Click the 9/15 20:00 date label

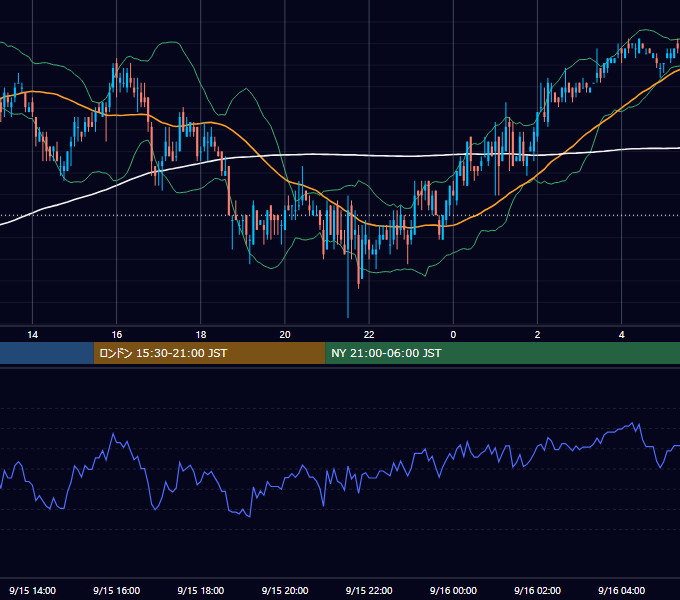(285, 590)
